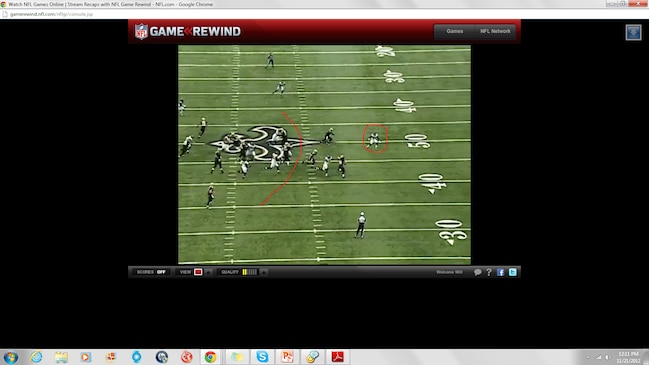
Task: Open the Quality dropdown arrow
Action: pos(264,272)
